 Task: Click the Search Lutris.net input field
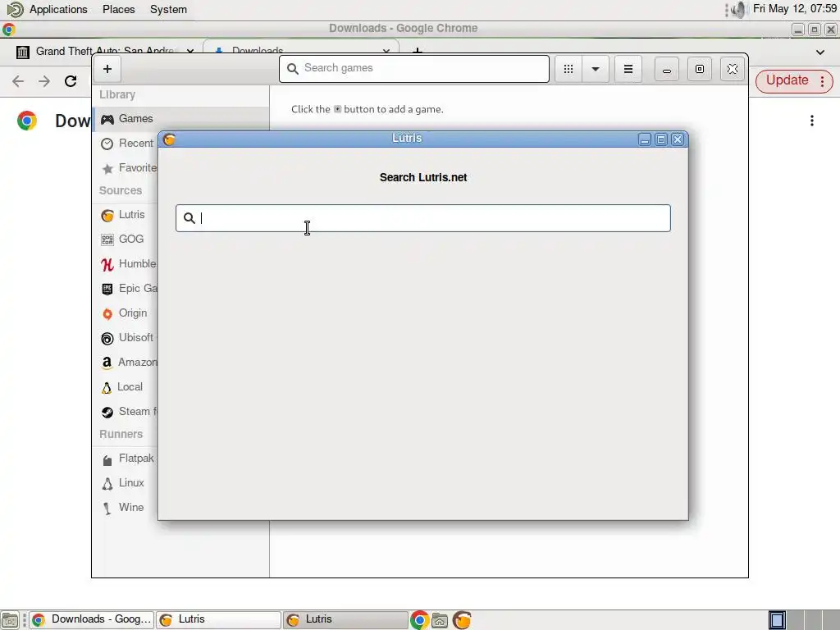coord(423,218)
